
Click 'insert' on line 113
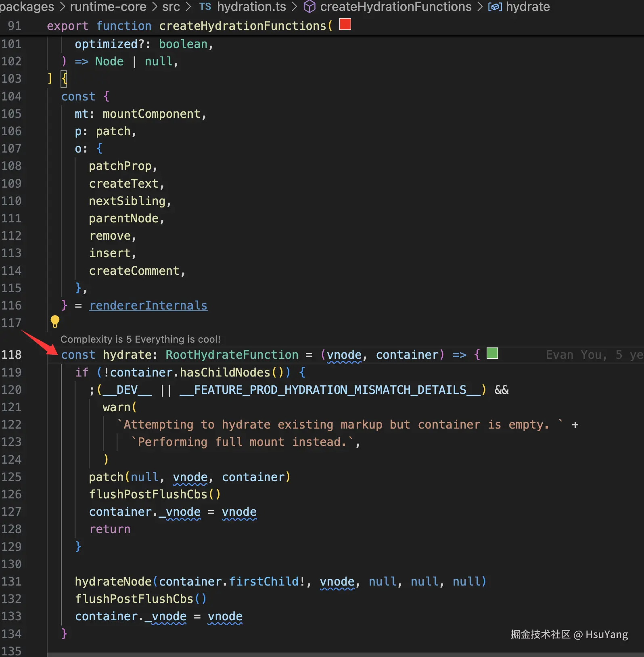pyautogui.click(x=110, y=253)
